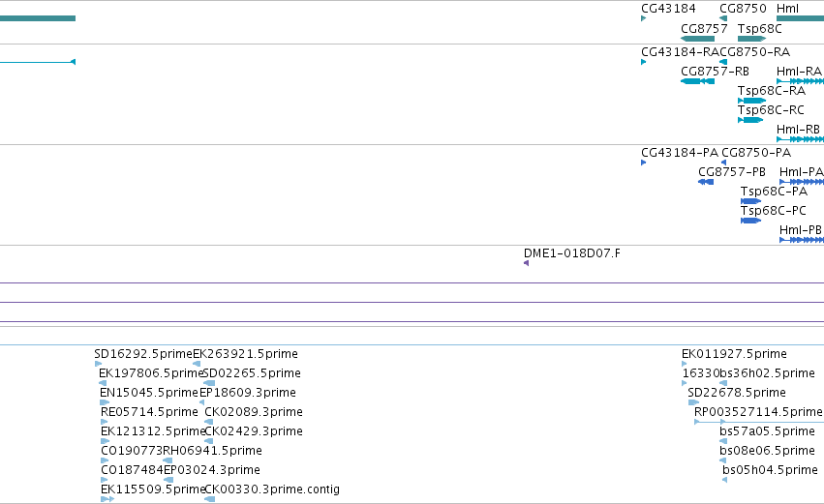Select the SD22678.5prime EST glyph
This screenshot has height=504, width=824.
(x=693, y=402)
